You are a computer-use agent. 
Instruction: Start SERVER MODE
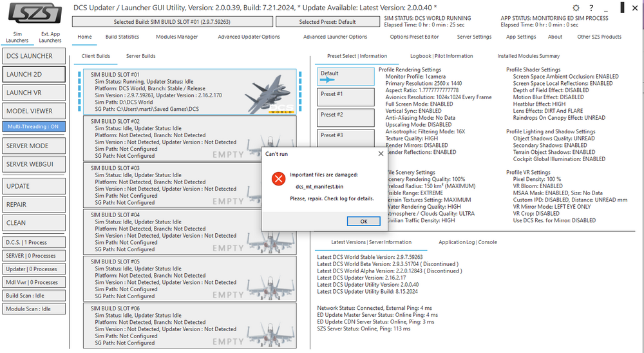pos(33,146)
